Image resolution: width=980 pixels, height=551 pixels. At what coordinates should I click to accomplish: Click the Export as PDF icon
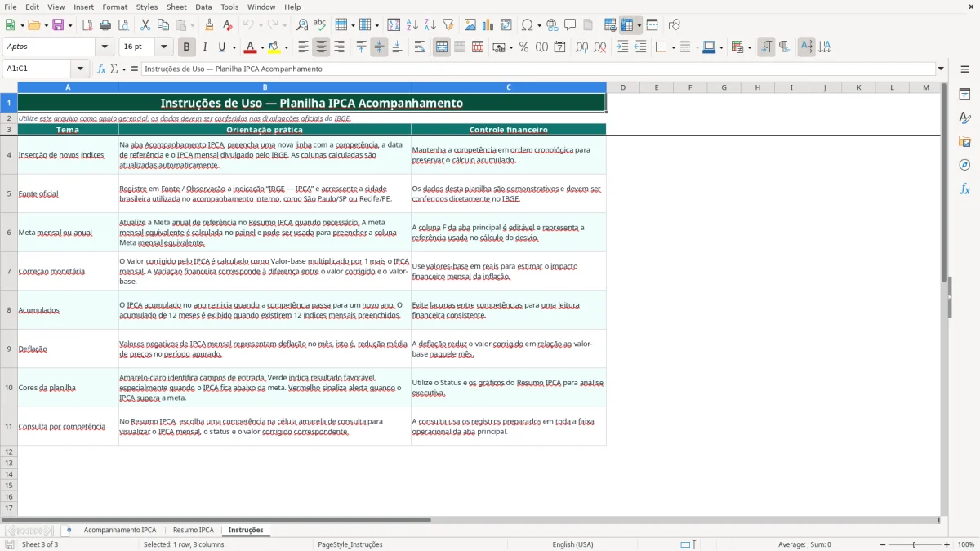point(87,25)
